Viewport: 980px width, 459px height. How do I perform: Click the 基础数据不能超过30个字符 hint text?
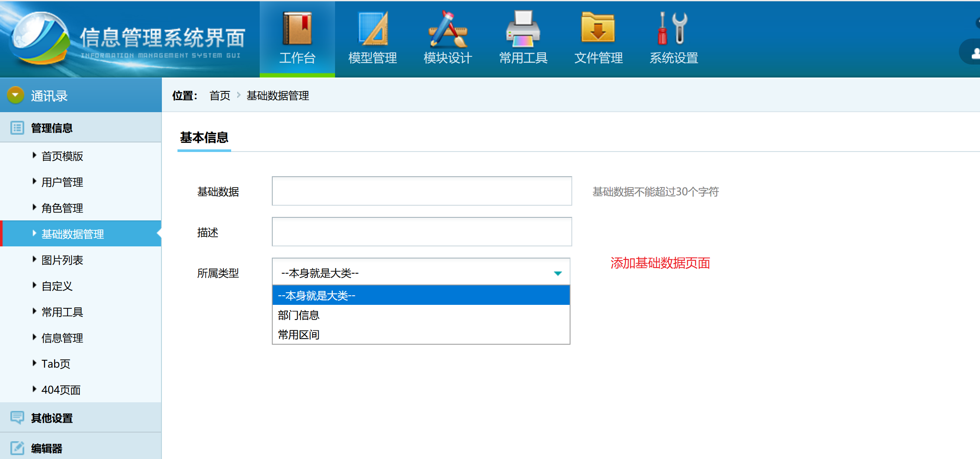tap(656, 191)
